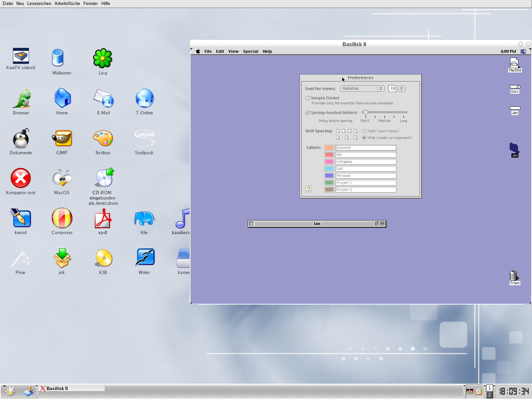The width and height of the screenshot is (532, 399).
Task: Open the Mac File menu
Action: pos(208,51)
